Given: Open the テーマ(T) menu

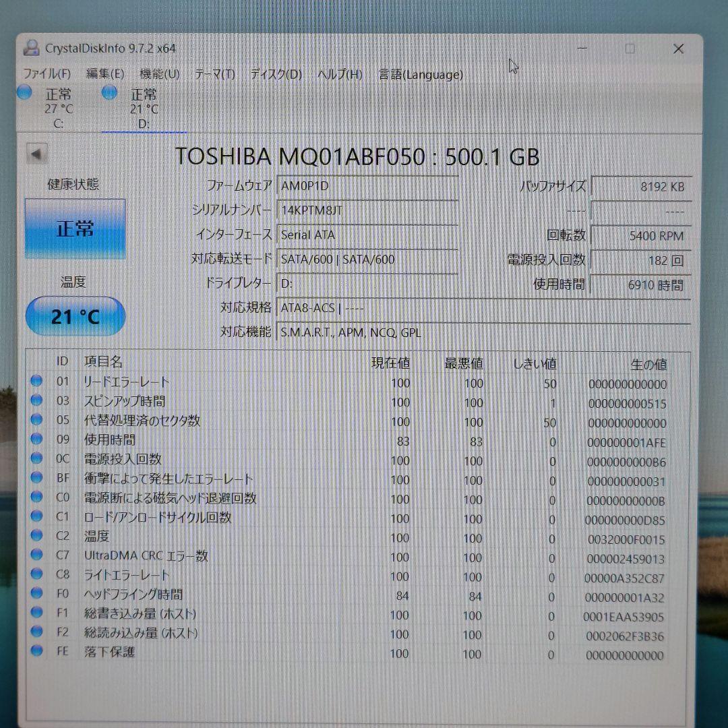Looking at the screenshot, I should 213,75.
